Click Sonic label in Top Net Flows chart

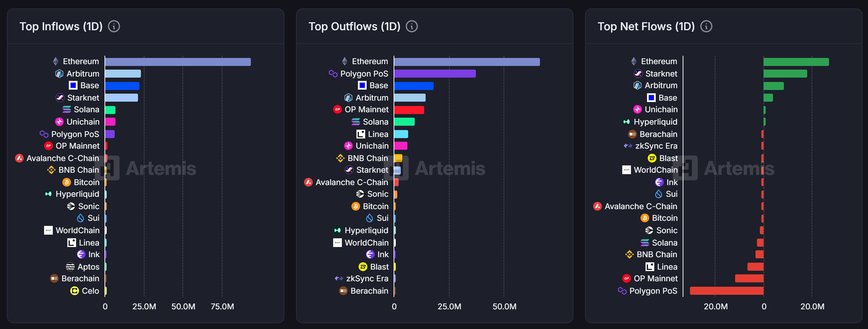(667, 230)
